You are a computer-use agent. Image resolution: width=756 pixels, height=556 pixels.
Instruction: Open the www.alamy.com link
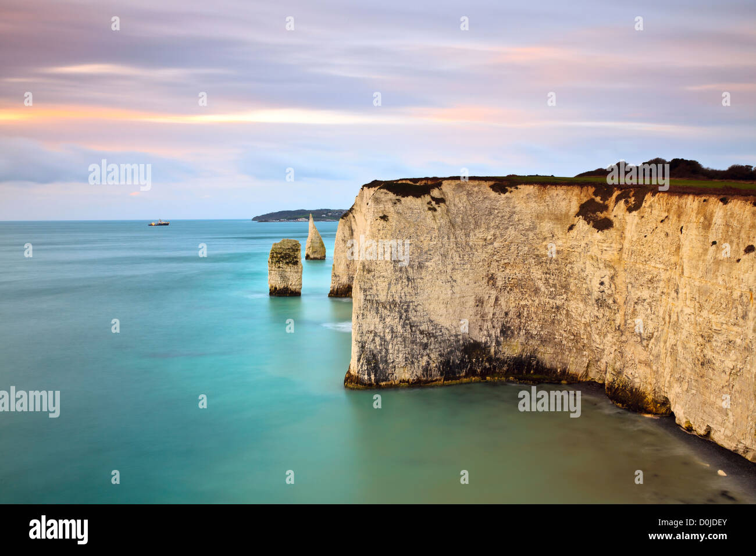click(689, 536)
